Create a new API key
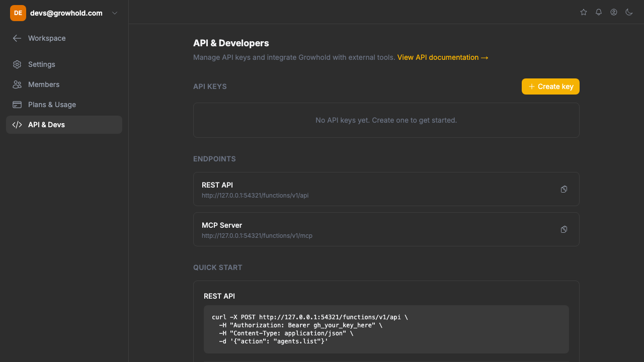The image size is (644, 362). (550, 86)
